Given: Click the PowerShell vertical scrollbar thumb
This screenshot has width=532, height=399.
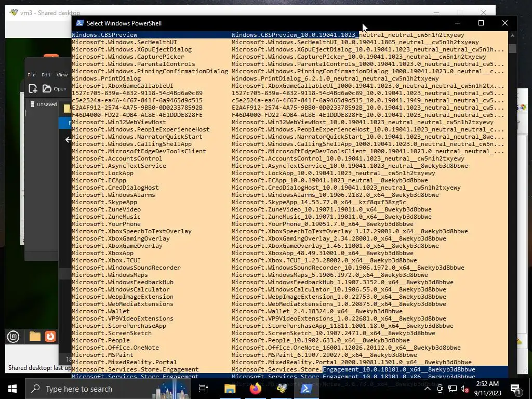Looking at the screenshot, I should click(512, 48).
